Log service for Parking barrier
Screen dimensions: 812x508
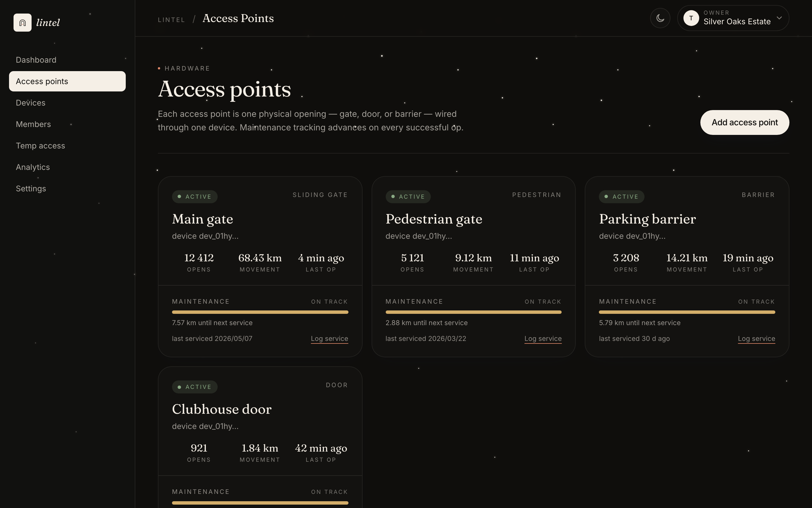pos(756,339)
